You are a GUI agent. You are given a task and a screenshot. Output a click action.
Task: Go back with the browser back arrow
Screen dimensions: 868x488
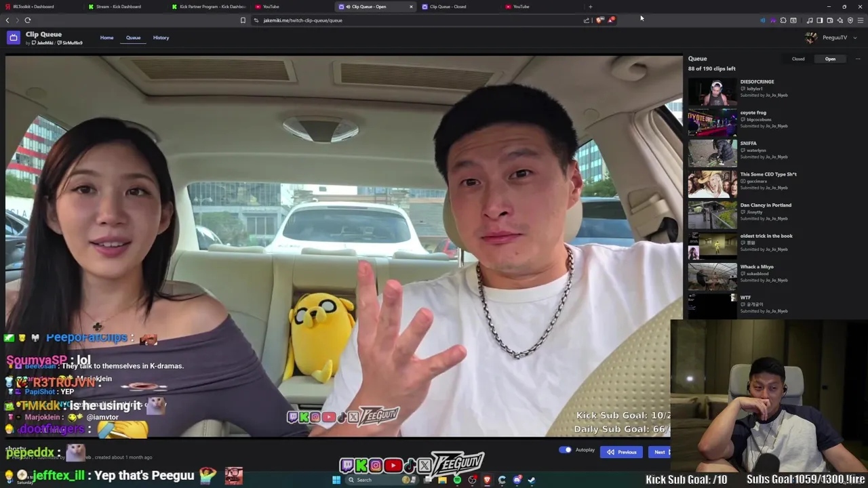tap(7, 20)
